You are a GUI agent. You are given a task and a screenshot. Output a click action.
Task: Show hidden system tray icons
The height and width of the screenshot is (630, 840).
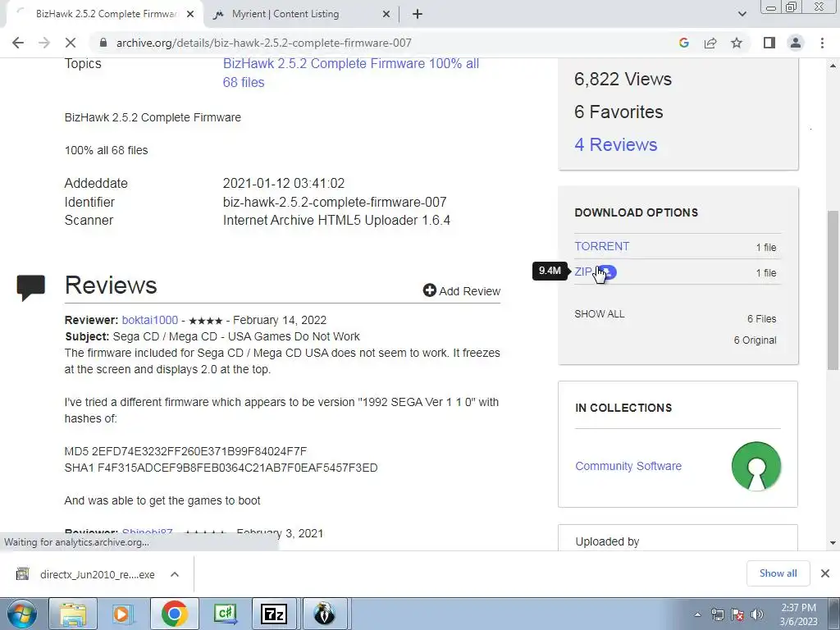point(697,615)
